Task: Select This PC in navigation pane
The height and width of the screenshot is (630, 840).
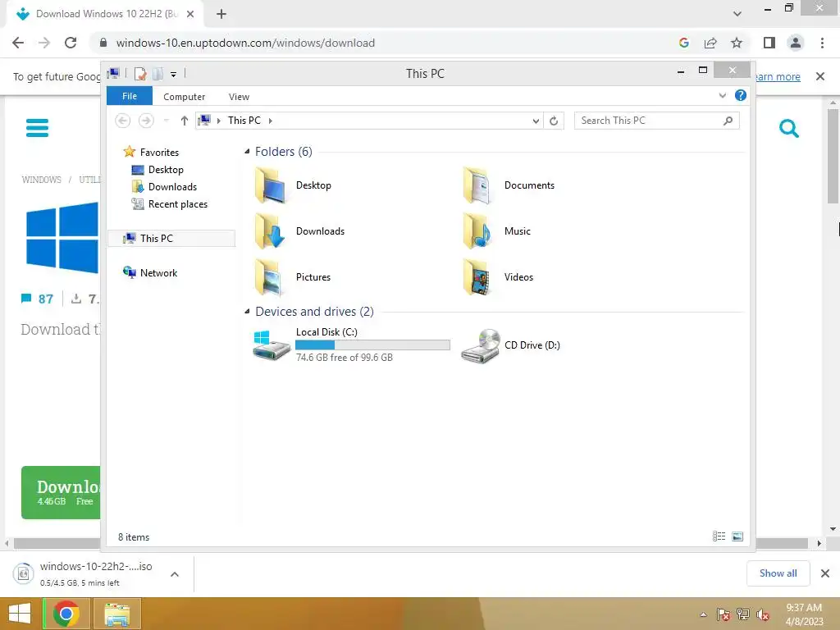Action: (x=171, y=239)
